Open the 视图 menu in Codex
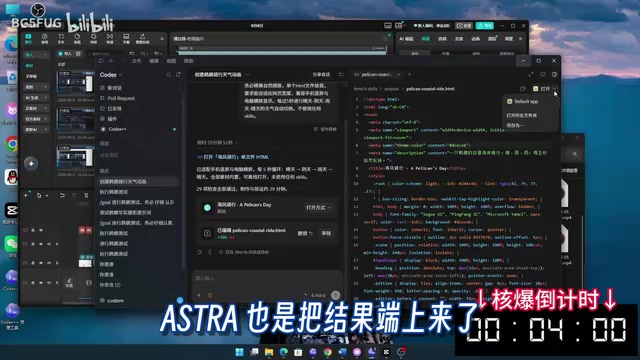 (x=171, y=61)
